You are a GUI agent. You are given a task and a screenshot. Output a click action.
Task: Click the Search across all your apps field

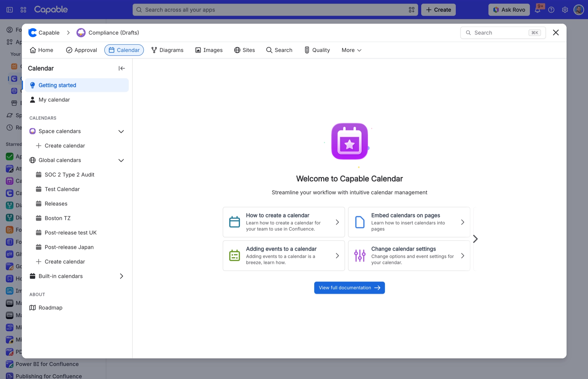coord(275,10)
